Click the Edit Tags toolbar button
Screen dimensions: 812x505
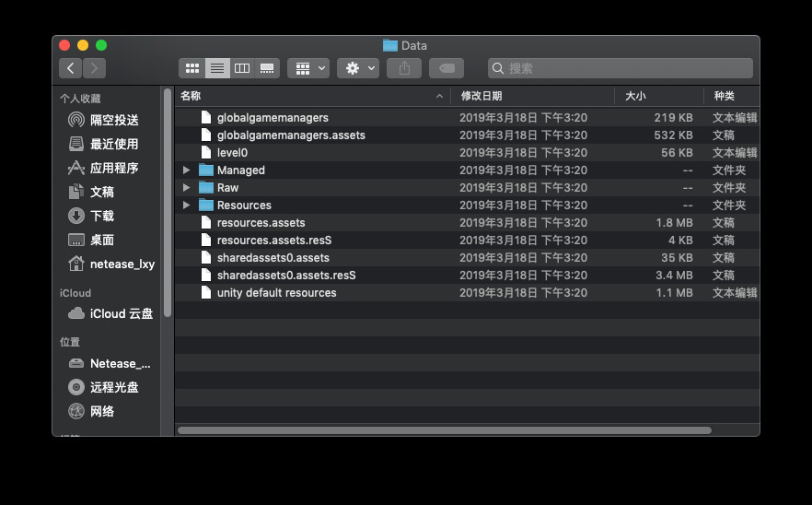click(446, 68)
